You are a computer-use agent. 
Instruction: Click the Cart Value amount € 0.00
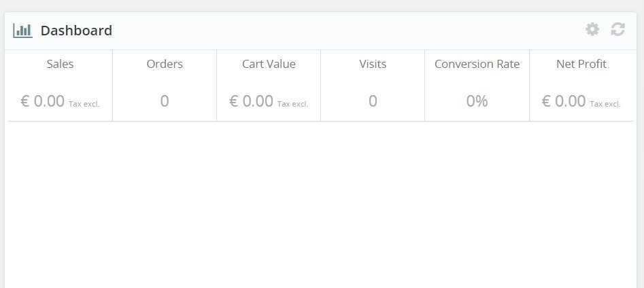pos(251,101)
